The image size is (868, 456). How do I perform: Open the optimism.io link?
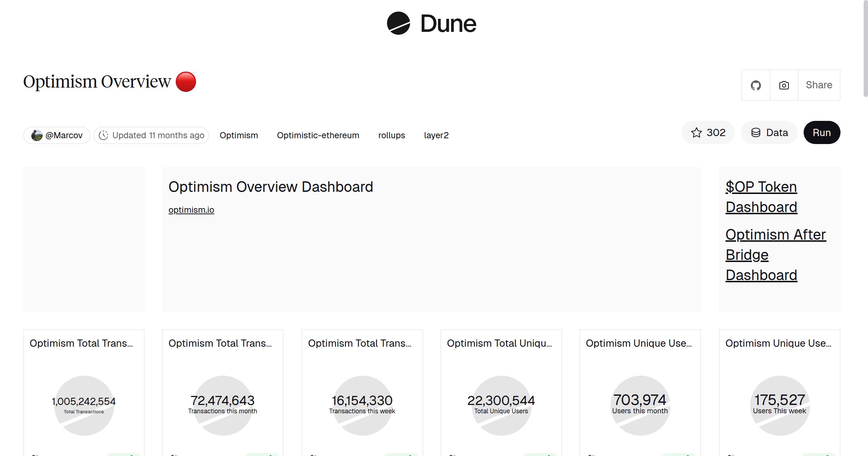(x=191, y=210)
